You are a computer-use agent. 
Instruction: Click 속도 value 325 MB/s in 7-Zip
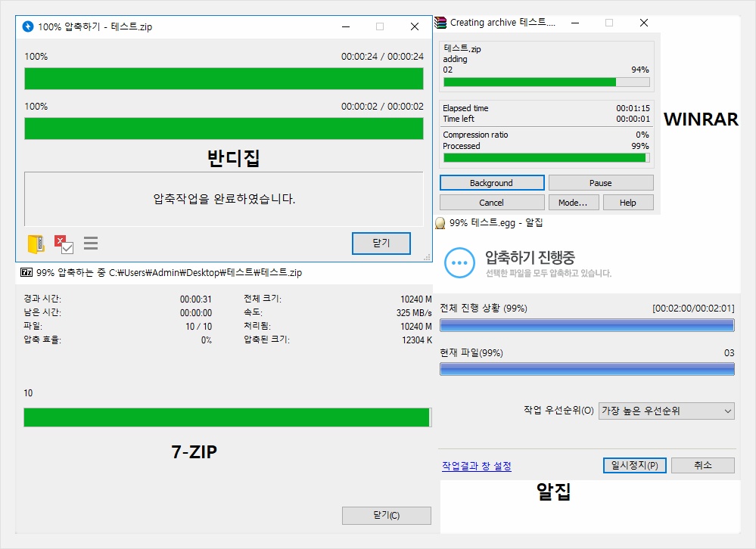(414, 313)
